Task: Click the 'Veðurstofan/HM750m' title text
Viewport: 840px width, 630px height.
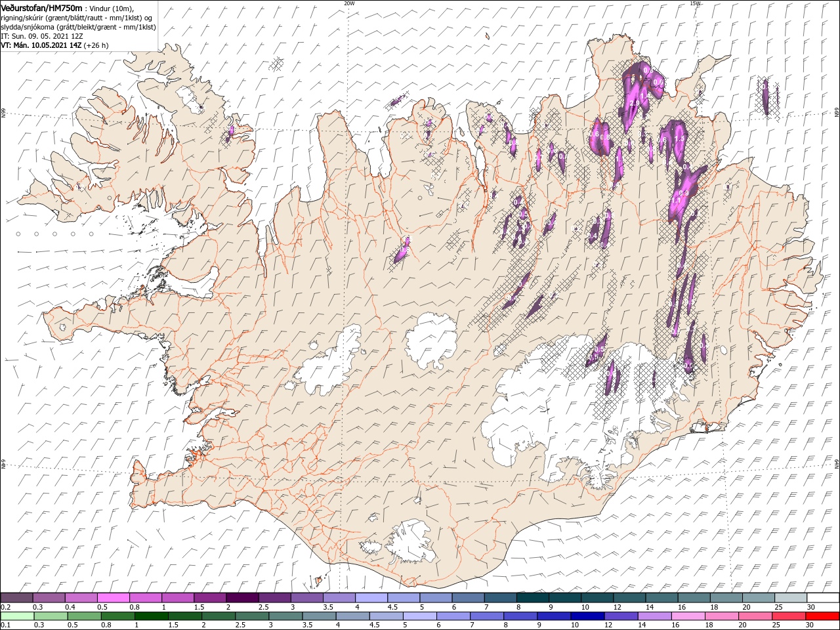Action: 41,7
